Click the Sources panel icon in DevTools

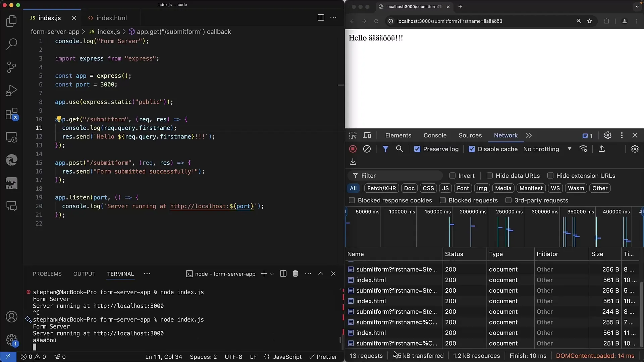(470, 135)
